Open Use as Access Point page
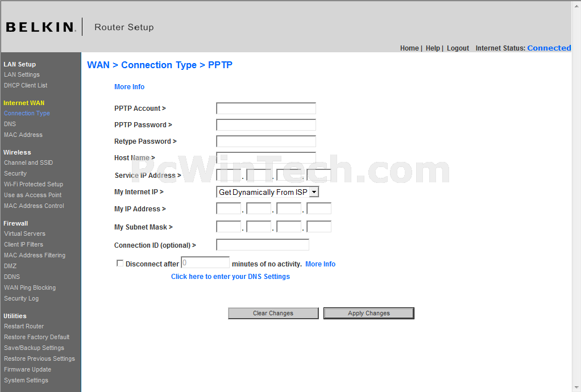The height and width of the screenshot is (392, 581). pyautogui.click(x=32, y=195)
